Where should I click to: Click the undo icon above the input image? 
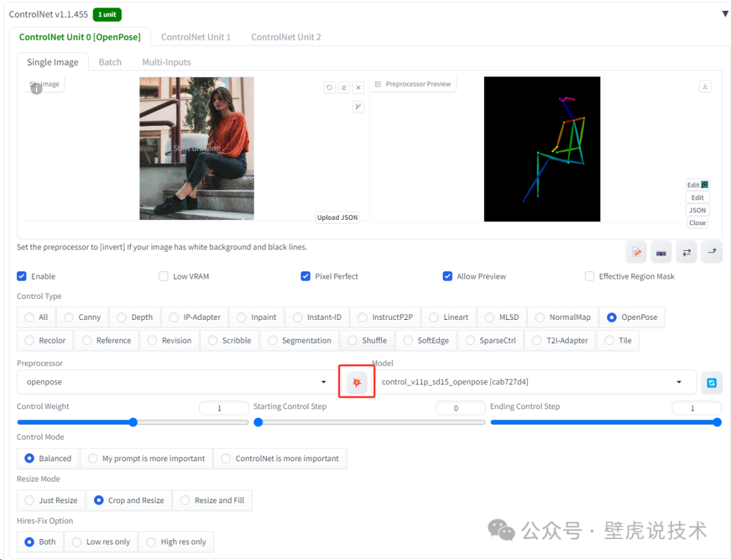tap(329, 87)
